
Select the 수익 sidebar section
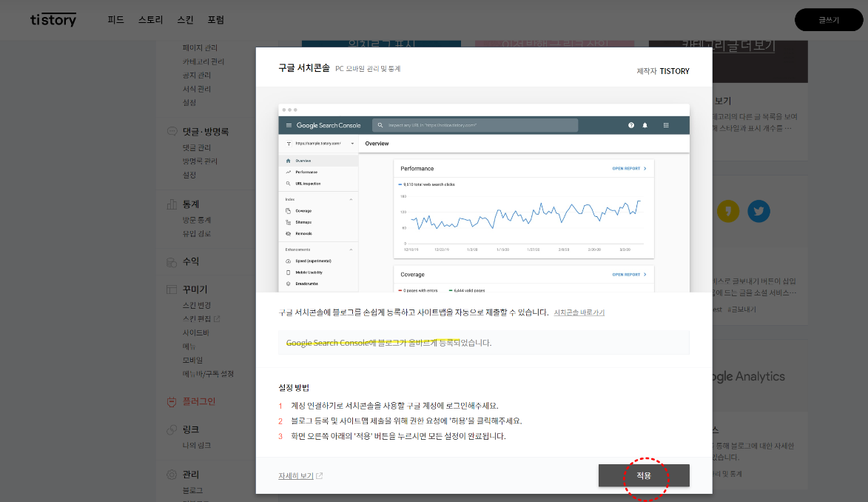[x=191, y=261]
